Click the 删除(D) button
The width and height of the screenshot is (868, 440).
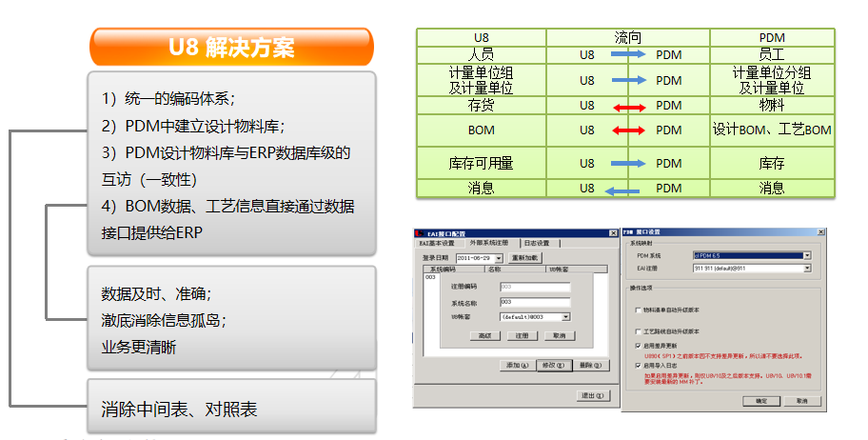(591, 366)
